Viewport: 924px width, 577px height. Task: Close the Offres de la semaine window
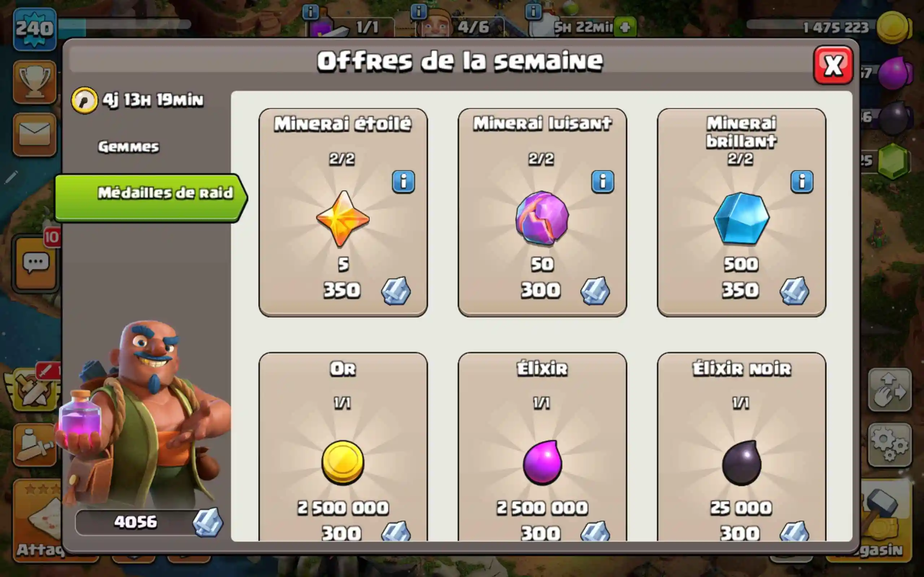coord(833,65)
